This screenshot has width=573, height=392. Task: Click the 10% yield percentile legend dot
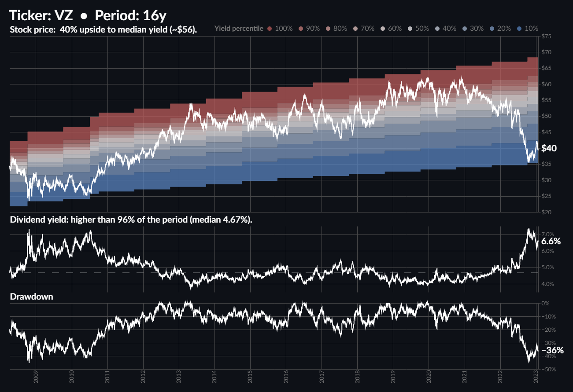[x=519, y=29]
